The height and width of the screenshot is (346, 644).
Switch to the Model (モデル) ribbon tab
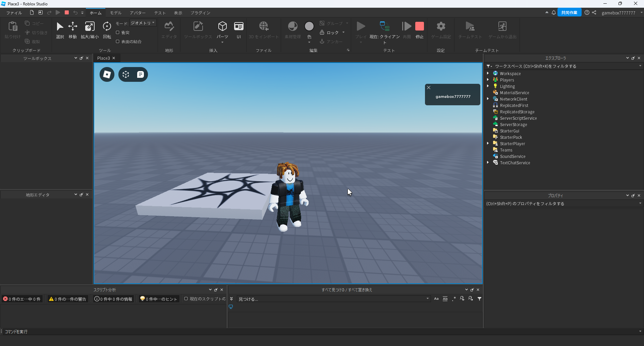tap(116, 13)
